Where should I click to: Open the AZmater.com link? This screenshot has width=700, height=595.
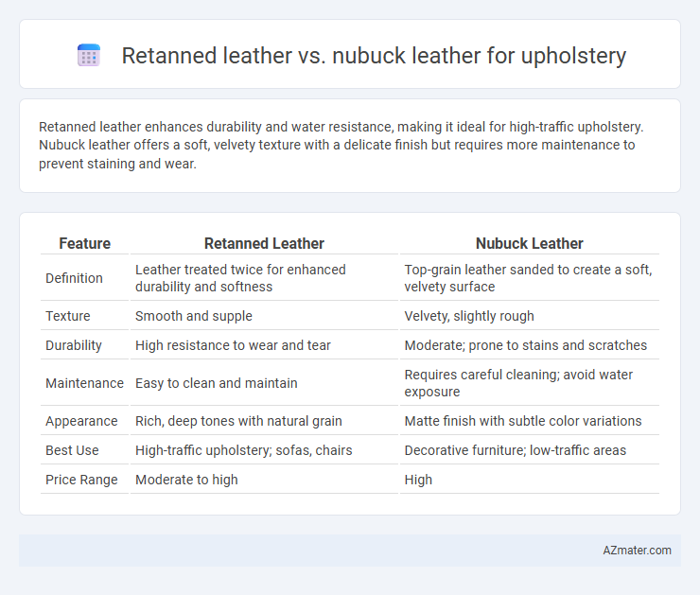[637, 551]
